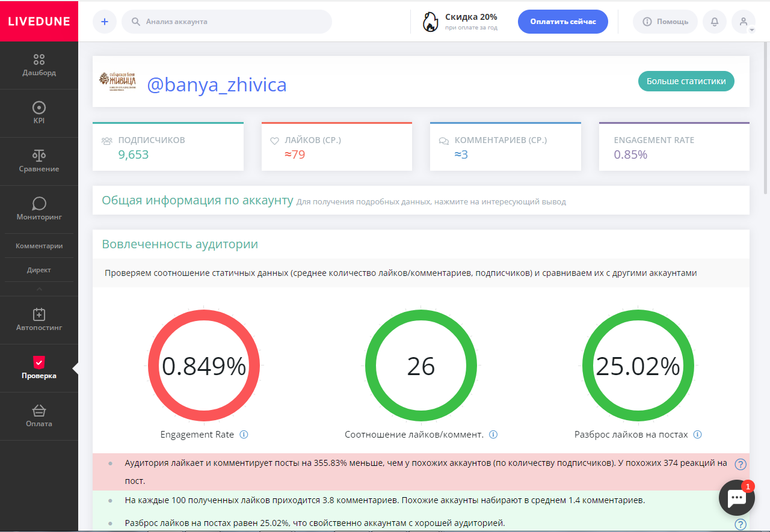The image size is (770, 532).
Task: Open the Сравнение scales icon
Action: (39, 155)
